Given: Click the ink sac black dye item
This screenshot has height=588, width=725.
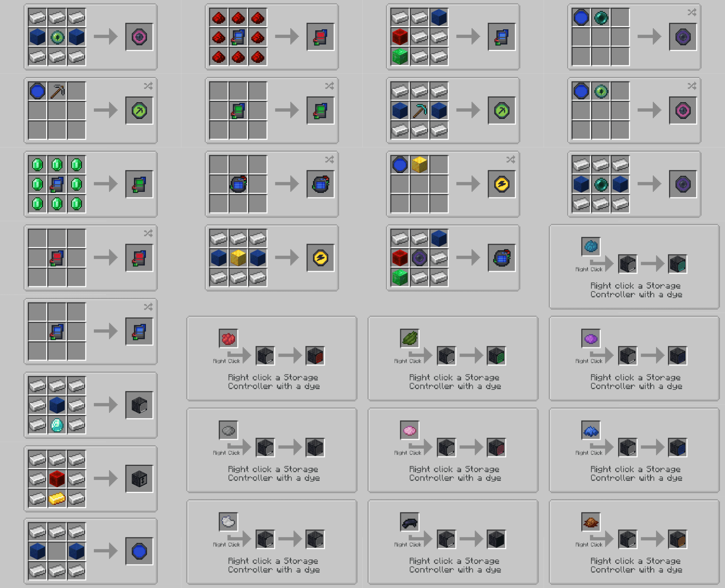Looking at the screenshot, I should pyautogui.click(x=410, y=522).
